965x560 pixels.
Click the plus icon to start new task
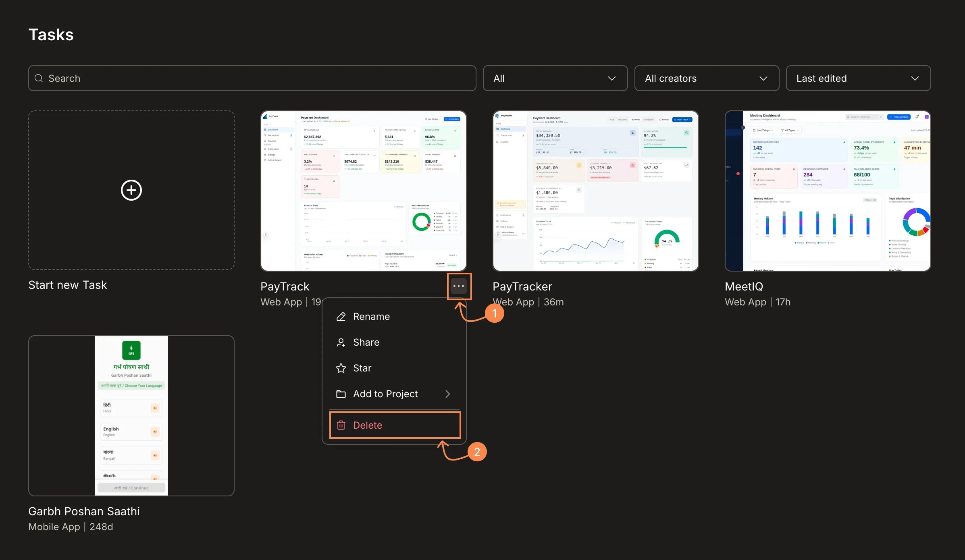(x=131, y=190)
